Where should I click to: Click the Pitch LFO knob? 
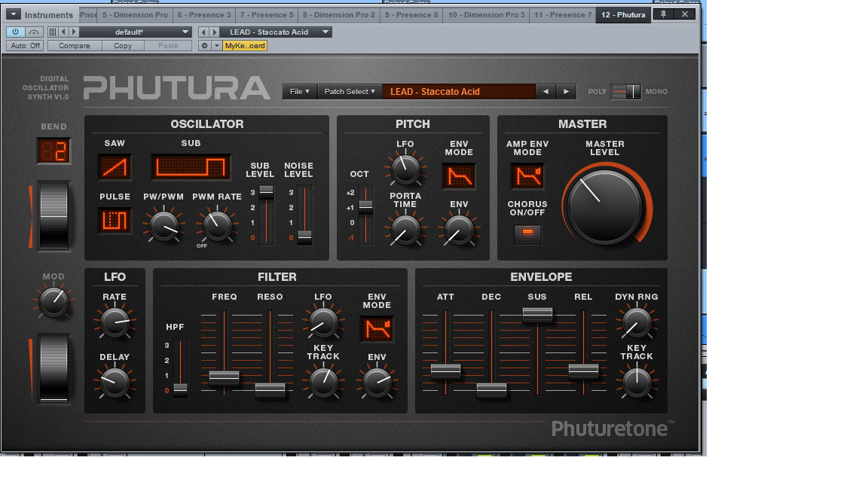pos(405,170)
